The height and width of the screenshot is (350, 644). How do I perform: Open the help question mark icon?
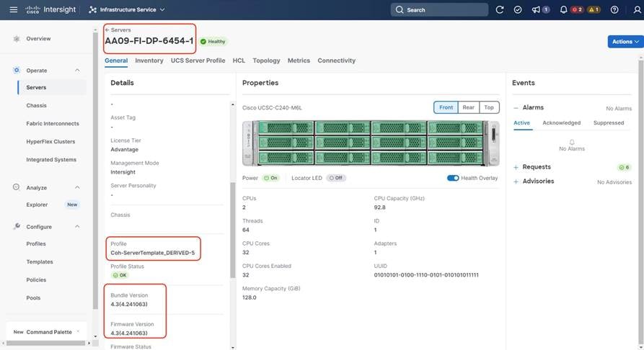(x=614, y=9)
